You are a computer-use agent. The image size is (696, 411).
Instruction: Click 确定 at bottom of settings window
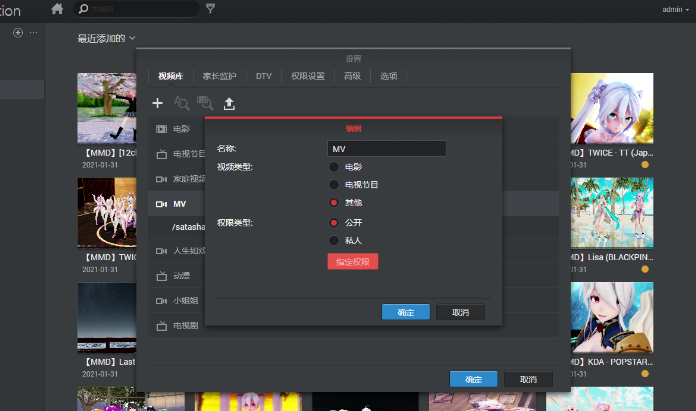474,379
